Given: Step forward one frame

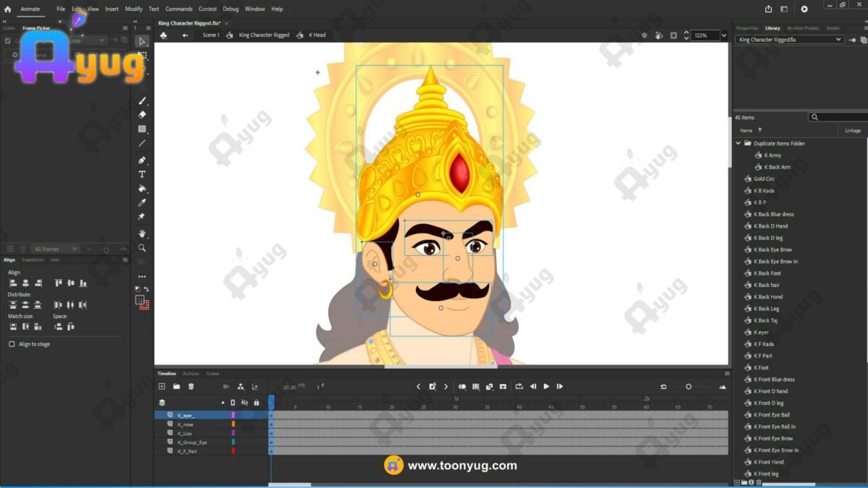Looking at the screenshot, I should [x=560, y=387].
